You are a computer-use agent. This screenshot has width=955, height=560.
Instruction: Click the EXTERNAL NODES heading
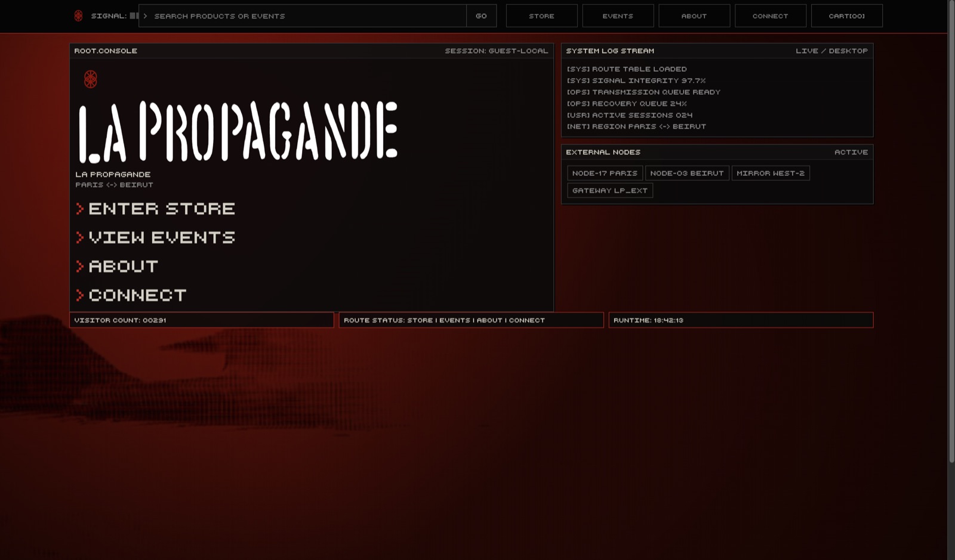603,152
